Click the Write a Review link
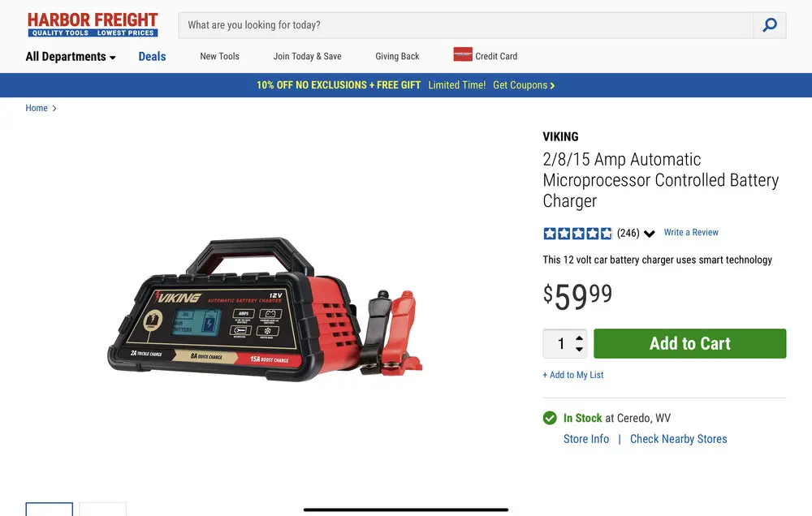The height and width of the screenshot is (516, 812). click(691, 232)
